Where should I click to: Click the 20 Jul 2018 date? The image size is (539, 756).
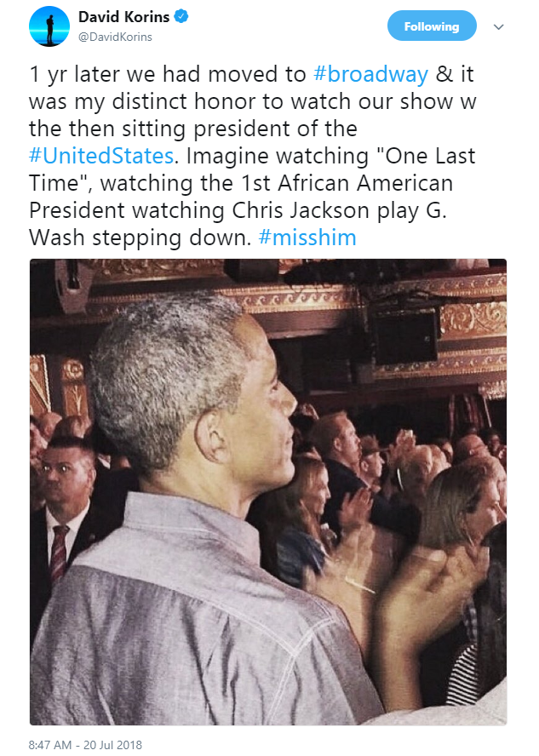(112, 744)
